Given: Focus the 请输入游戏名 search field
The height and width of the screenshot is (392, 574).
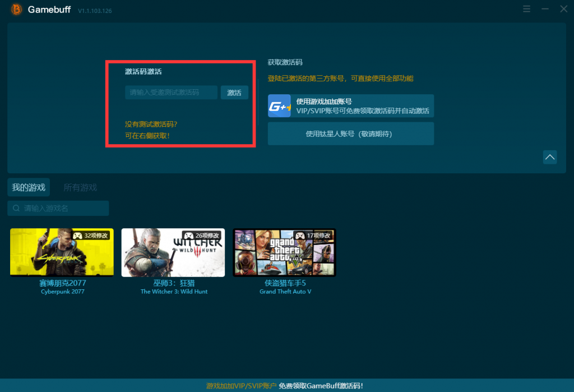Looking at the screenshot, I should 58,208.
